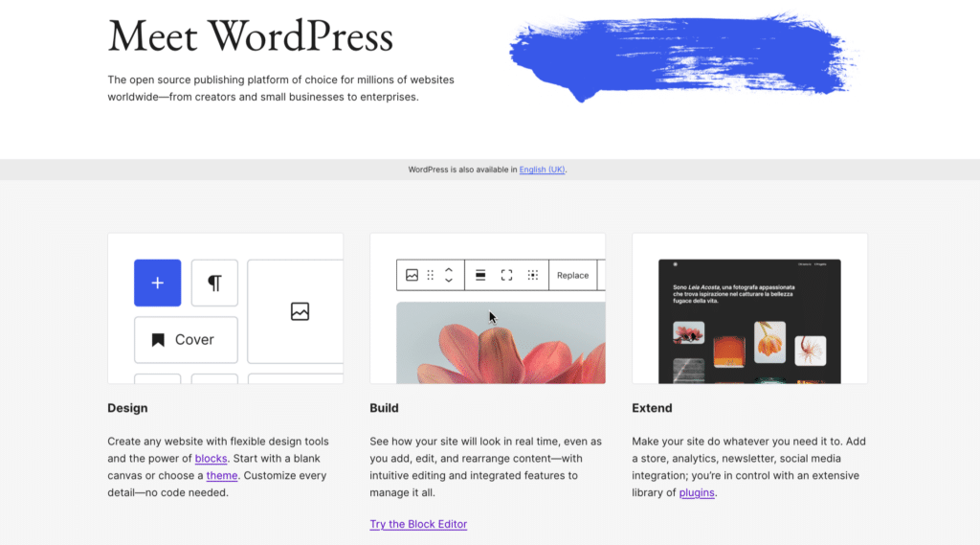980x545 pixels.
Task: Click the Try the Block Editor link
Action: click(418, 524)
